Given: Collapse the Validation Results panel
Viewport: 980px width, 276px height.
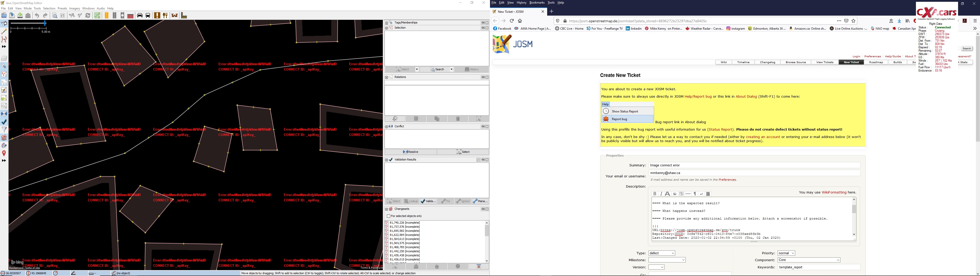Looking at the screenshot, I should [x=387, y=160].
